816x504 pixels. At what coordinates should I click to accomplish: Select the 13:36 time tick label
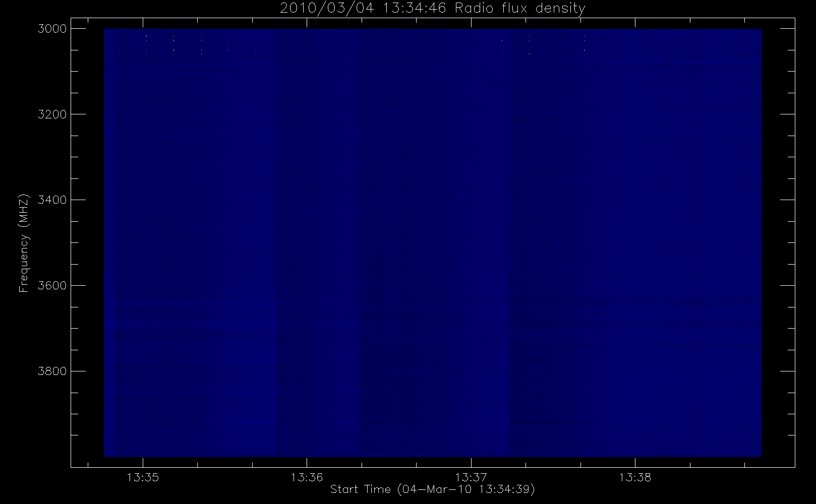click(x=307, y=477)
